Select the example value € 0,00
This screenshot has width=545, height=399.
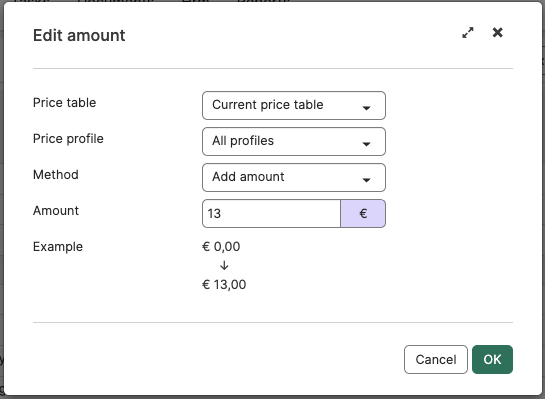click(x=221, y=246)
